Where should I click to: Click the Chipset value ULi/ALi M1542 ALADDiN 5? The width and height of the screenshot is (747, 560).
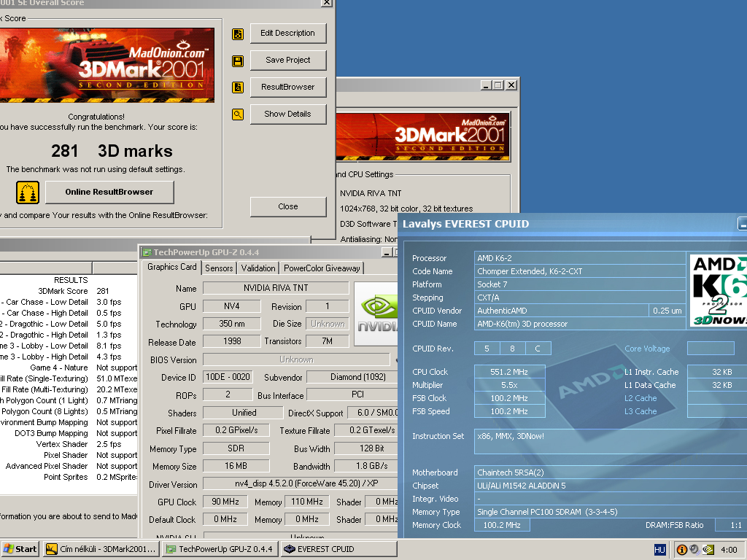tap(611, 486)
